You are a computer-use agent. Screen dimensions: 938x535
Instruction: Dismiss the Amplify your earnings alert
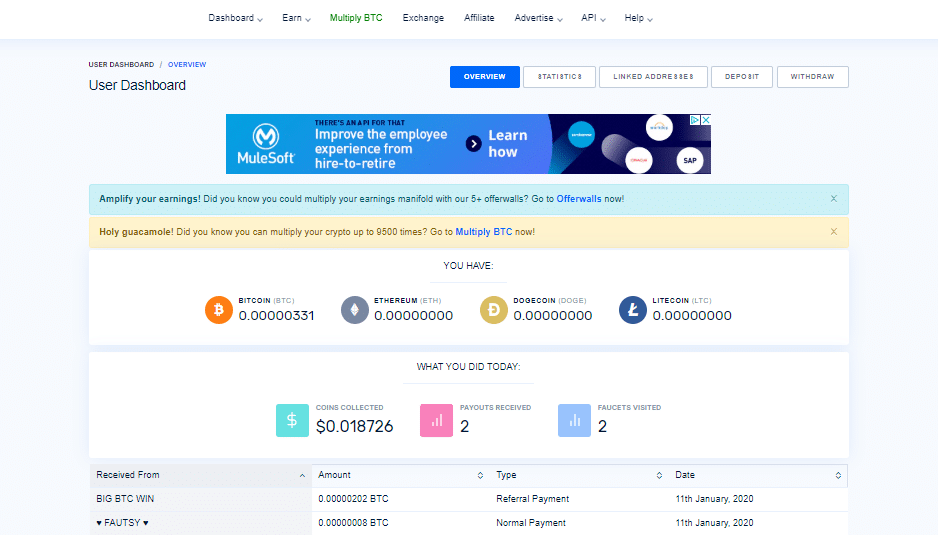click(x=833, y=199)
